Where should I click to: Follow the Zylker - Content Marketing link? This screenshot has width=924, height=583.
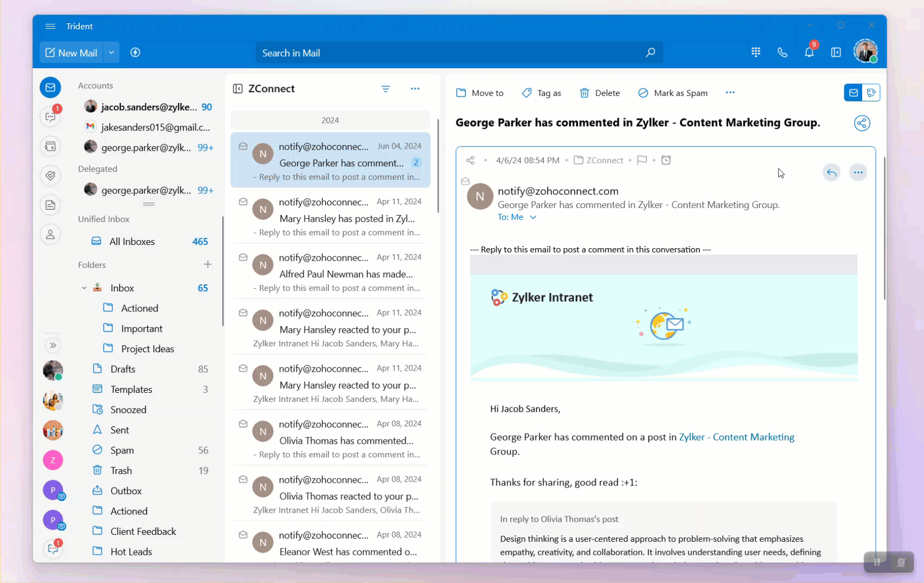coord(736,437)
